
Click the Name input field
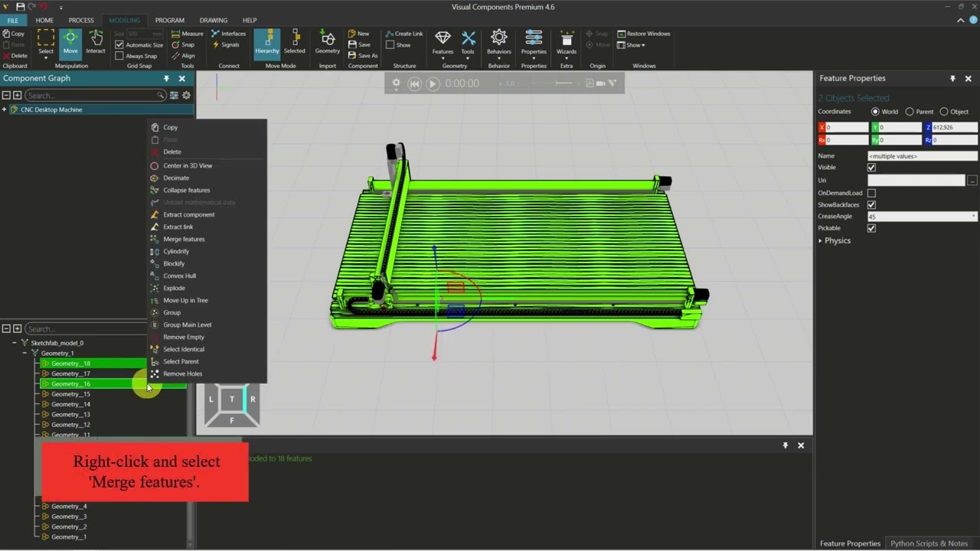point(922,156)
